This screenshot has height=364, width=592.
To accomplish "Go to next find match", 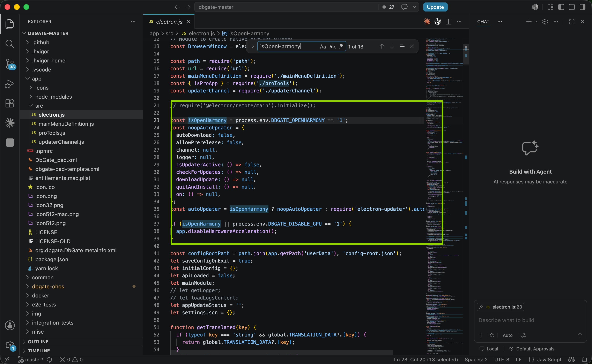I will [x=392, y=46].
